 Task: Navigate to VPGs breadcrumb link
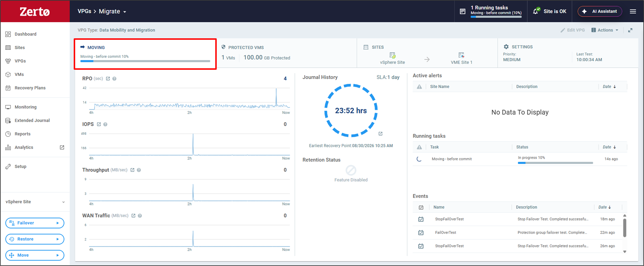tap(84, 11)
